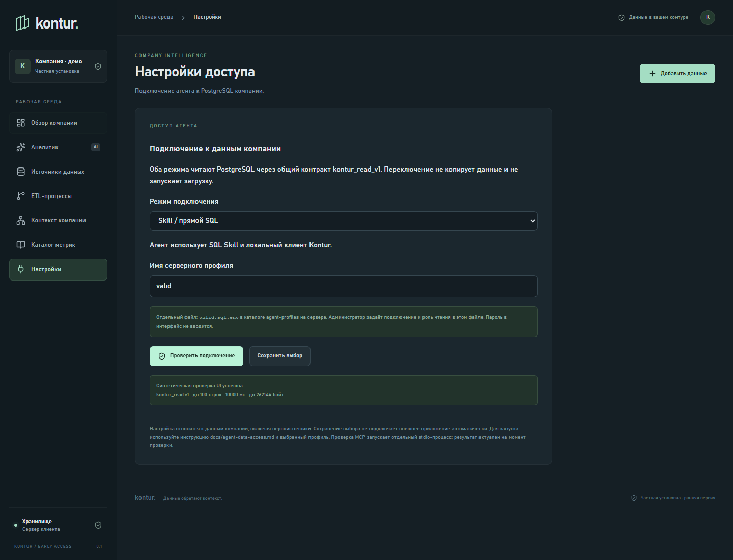Click the valid.sql.env file name
This screenshot has width=733, height=560.
219,317
